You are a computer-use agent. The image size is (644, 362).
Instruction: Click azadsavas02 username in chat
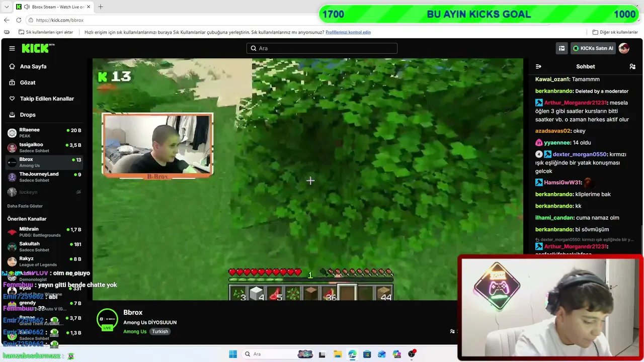[x=553, y=131]
